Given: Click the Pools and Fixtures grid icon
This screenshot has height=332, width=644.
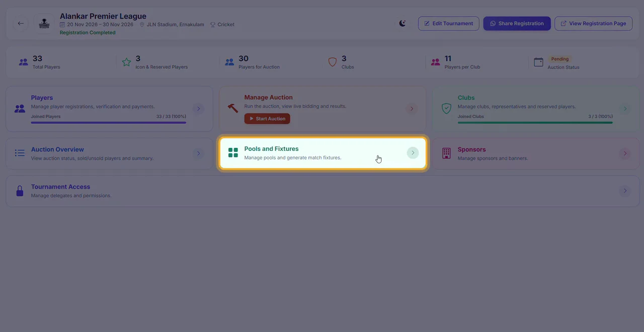Looking at the screenshot, I should pos(233,153).
